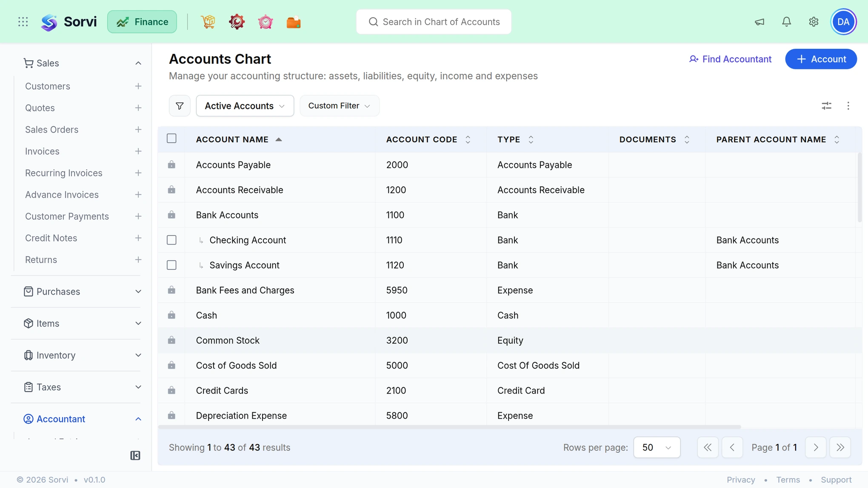This screenshot has height=488, width=868.
Task: Go to the first page
Action: coord(708,447)
